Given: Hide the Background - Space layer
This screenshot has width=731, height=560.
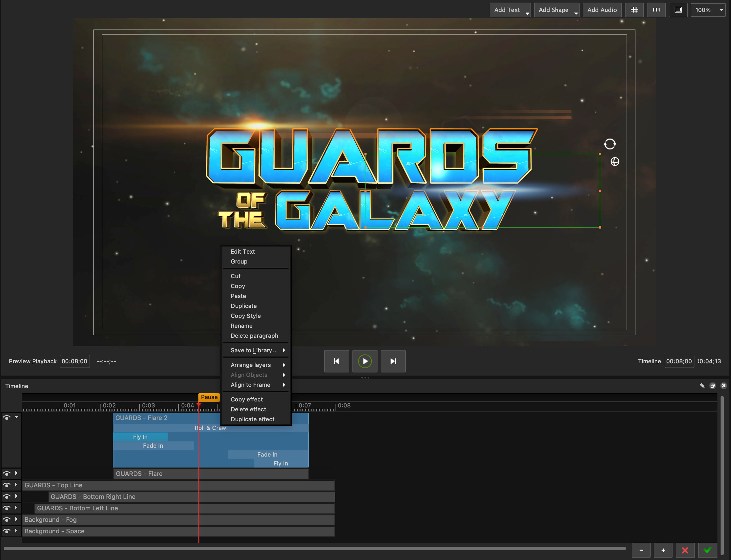Looking at the screenshot, I should [x=7, y=531].
